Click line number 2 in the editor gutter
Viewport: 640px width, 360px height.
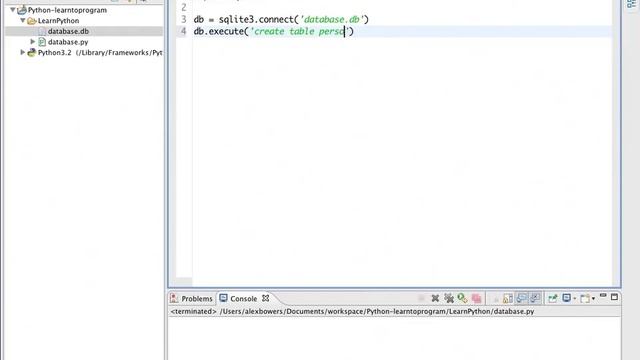(x=184, y=7)
